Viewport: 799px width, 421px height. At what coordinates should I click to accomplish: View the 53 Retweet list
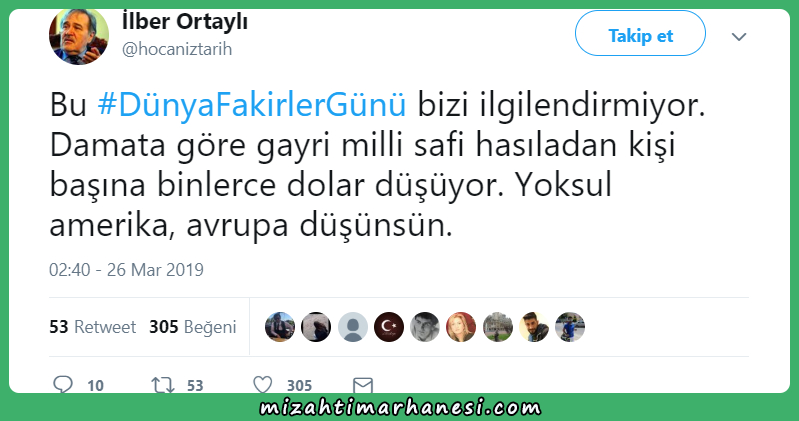coord(92,327)
